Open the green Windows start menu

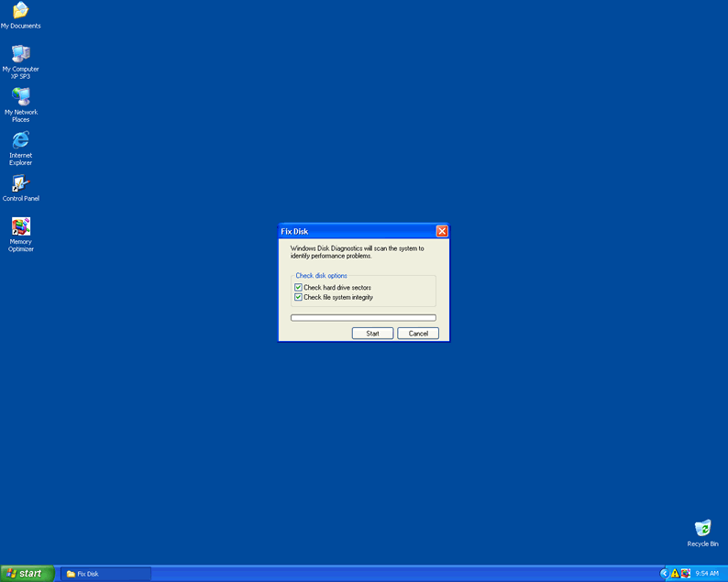[x=26, y=574]
